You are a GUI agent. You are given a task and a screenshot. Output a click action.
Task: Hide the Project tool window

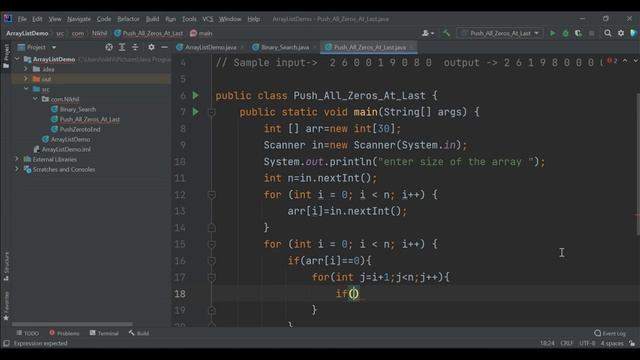(164, 47)
